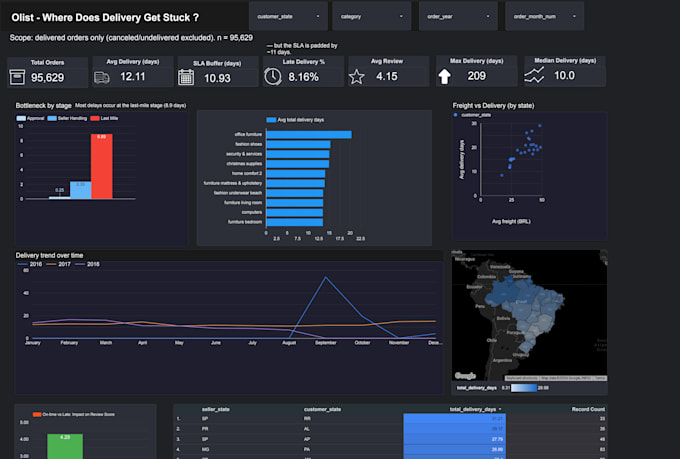
Task: Click table row 2 customer_state AL
Action: 307,429
